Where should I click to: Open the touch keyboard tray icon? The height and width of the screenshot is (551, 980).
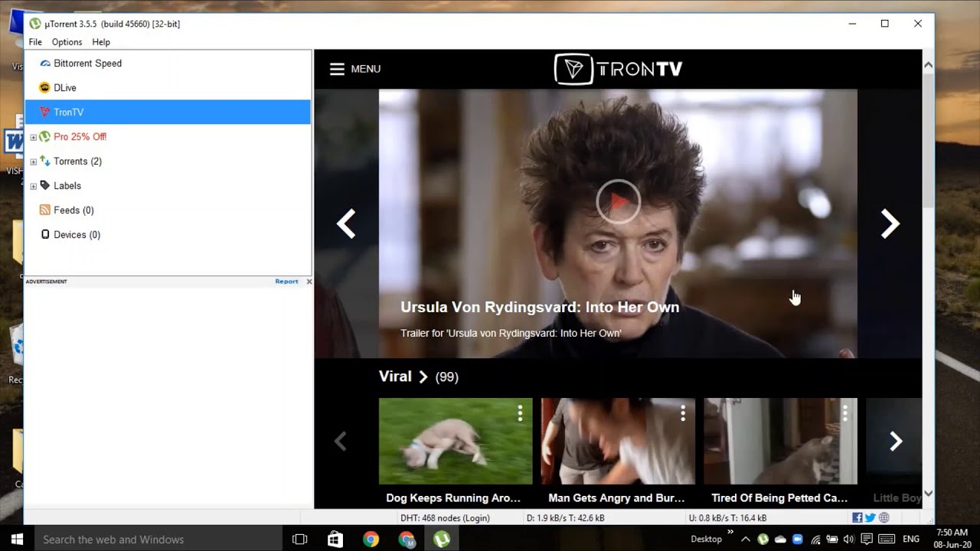[886, 540]
